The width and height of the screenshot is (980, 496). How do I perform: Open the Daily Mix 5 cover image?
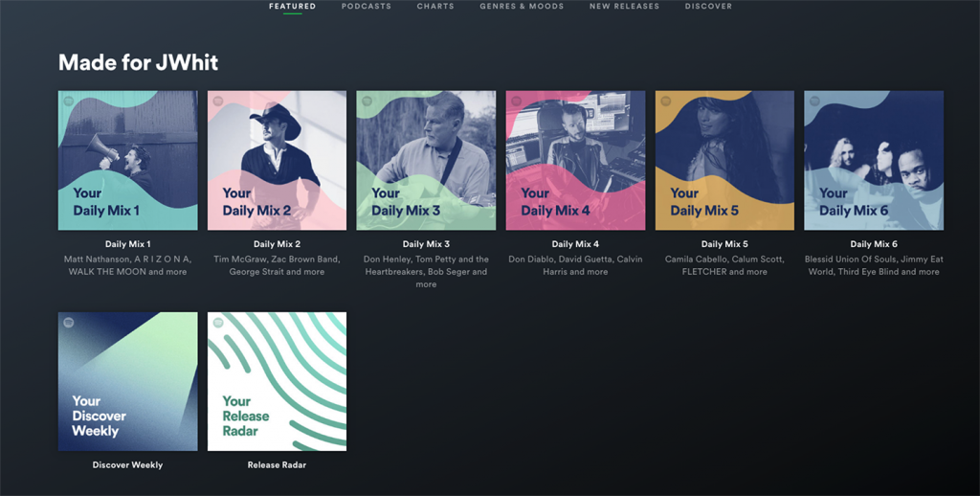coord(724,160)
